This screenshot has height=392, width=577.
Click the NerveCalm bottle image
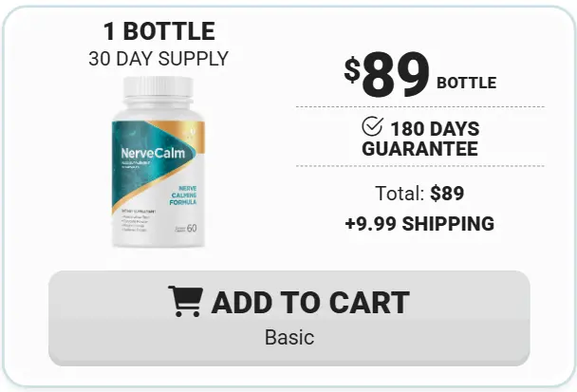[158, 162]
